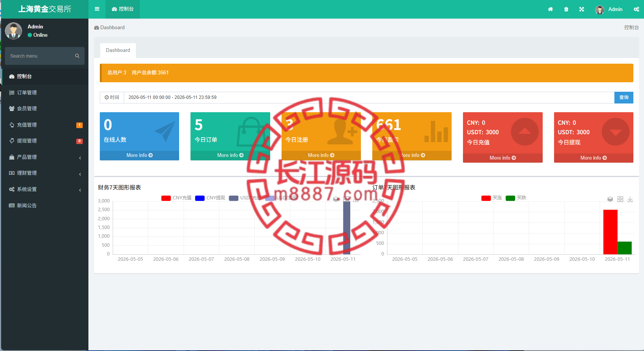Expand the 产品管理 sidebar menu

pyautogui.click(x=45, y=157)
